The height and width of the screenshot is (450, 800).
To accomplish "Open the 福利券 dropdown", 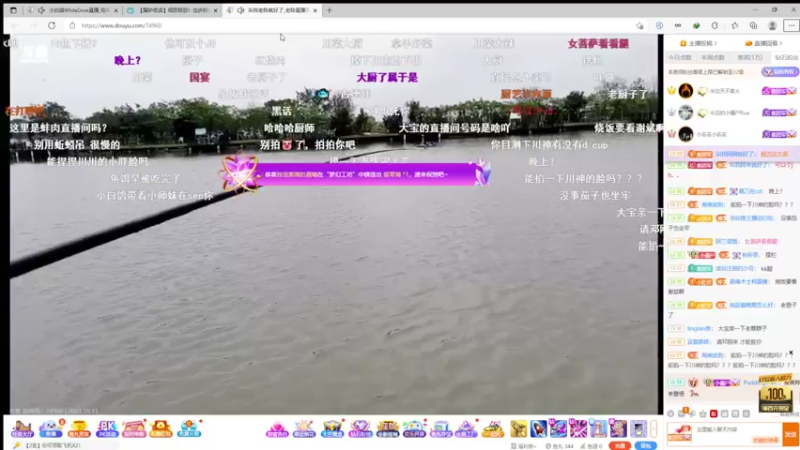I will [523, 446].
